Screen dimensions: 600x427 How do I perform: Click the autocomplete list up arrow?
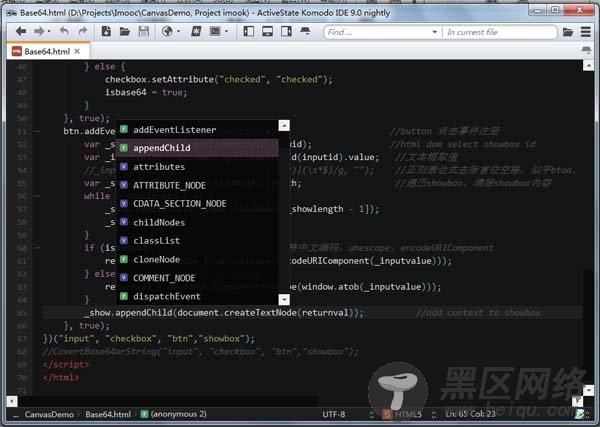click(x=284, y=125)
